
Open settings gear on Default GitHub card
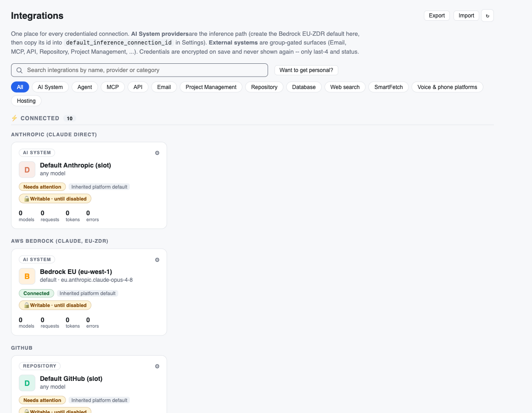157,366
